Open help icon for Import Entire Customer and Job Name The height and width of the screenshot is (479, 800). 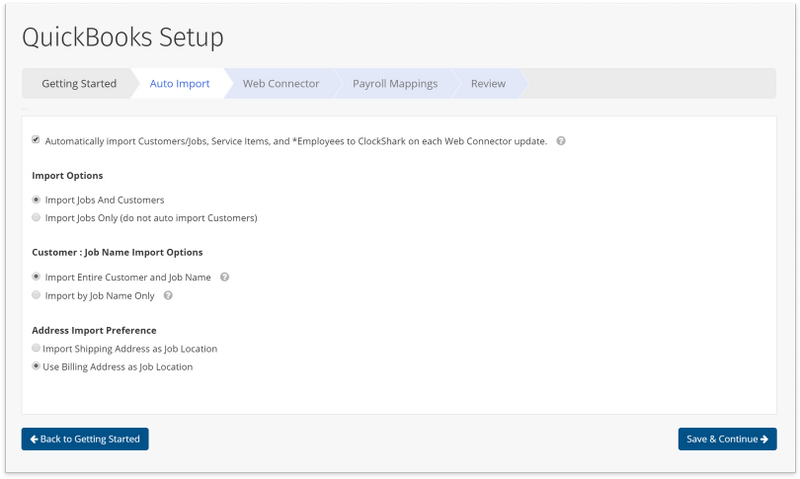coord(224,277)
